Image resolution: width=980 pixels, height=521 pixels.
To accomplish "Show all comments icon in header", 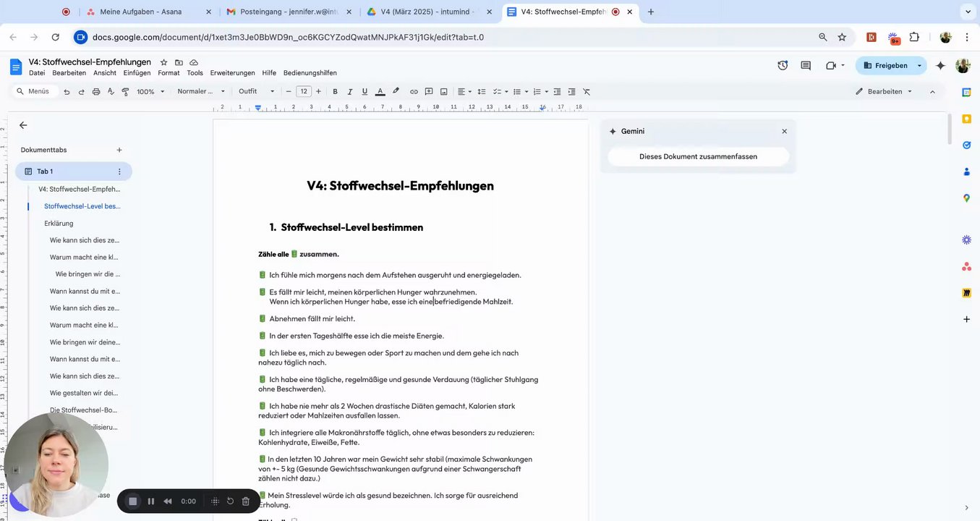I will tap(806, 65).
